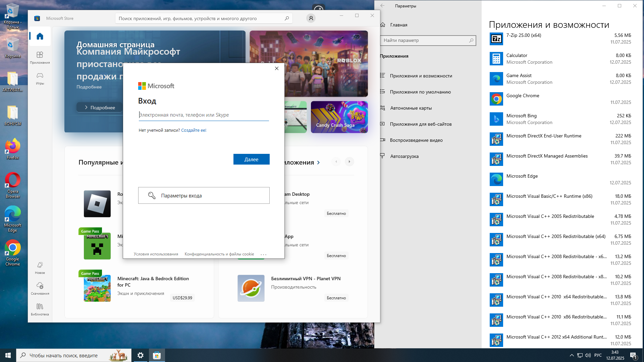This screenshot has width=644, height=362.
Task: Open Opera Browser desktop shortcut
Action: tap(13, 185)
